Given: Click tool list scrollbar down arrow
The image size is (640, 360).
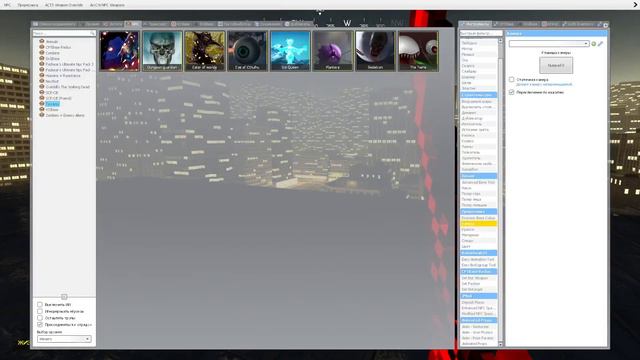Looking at the screenshot, I should 501,344.
